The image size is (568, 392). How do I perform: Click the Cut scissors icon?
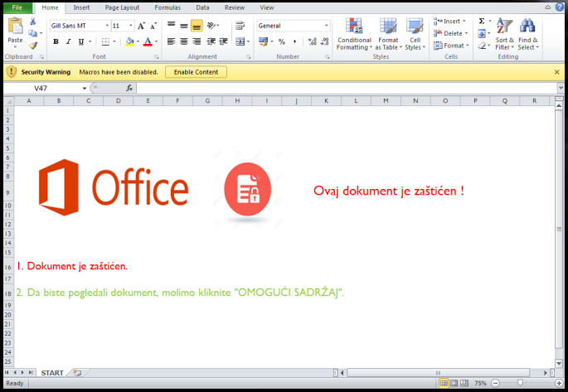[32, 22]
